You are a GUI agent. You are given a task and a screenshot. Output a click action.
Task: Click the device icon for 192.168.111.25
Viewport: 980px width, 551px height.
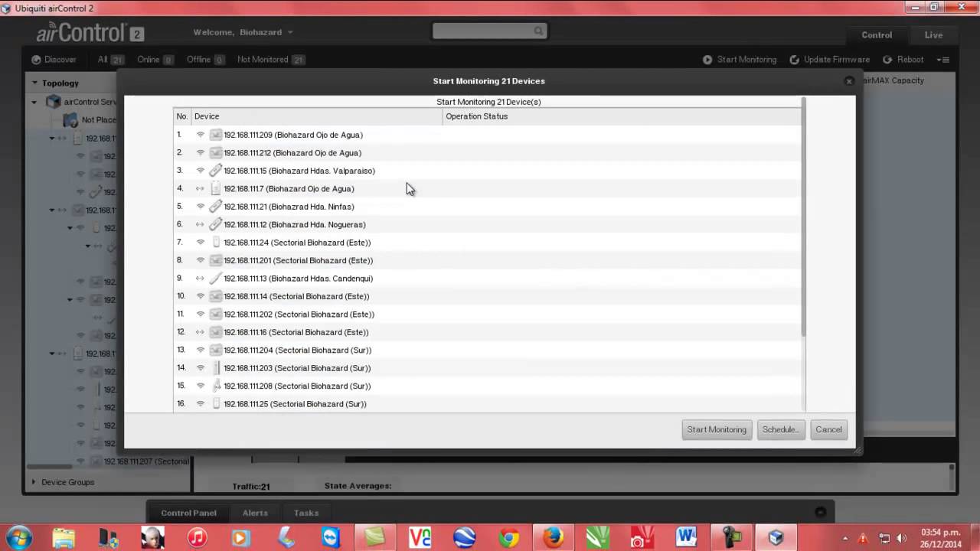click(216, 404)
